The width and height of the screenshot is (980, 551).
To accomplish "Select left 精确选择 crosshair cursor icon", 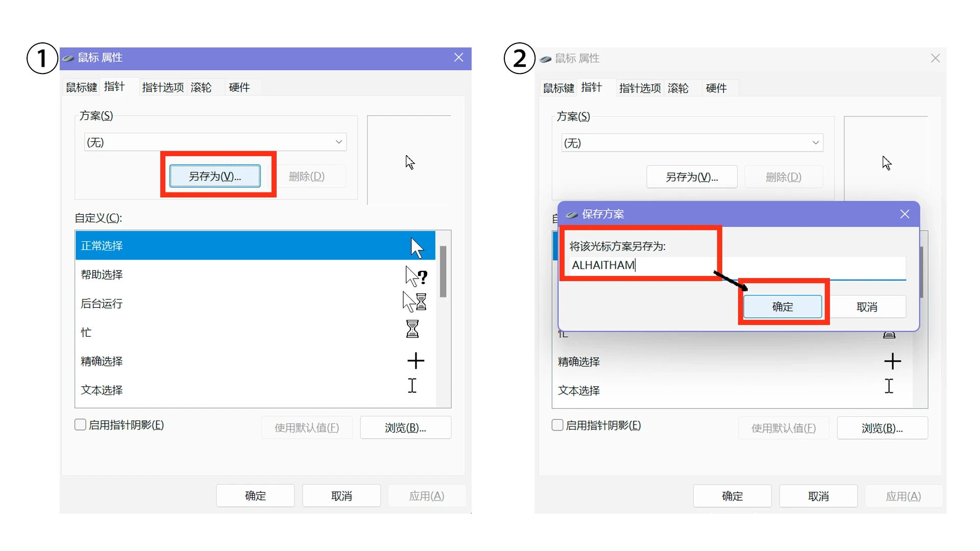I will (415, 361).
